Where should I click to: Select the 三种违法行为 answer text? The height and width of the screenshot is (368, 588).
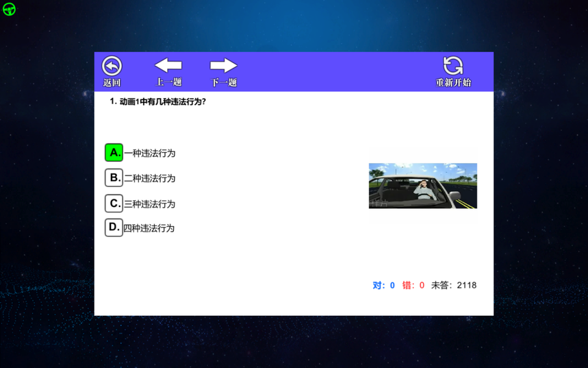tap(150, 204)
